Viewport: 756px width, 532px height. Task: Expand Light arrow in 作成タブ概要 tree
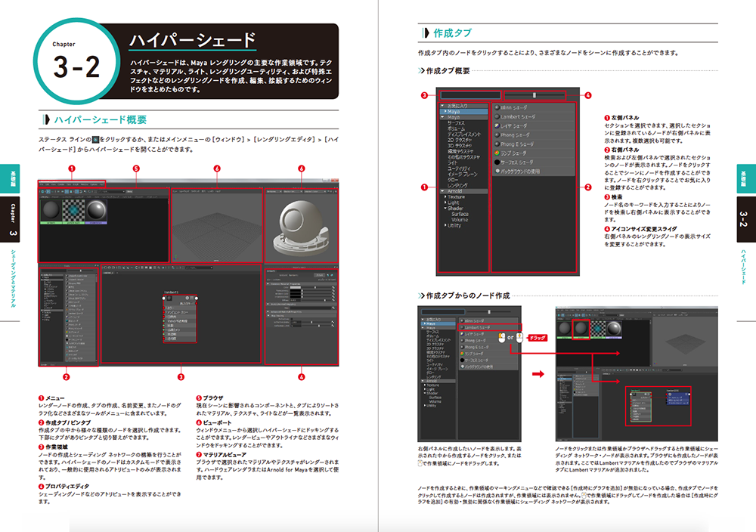pyautogui.click(x=445, y=203)
